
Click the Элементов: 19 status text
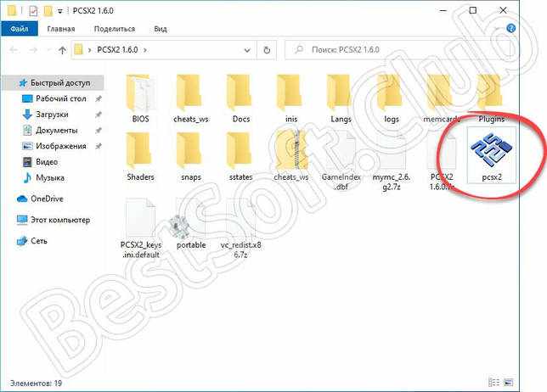36,383
